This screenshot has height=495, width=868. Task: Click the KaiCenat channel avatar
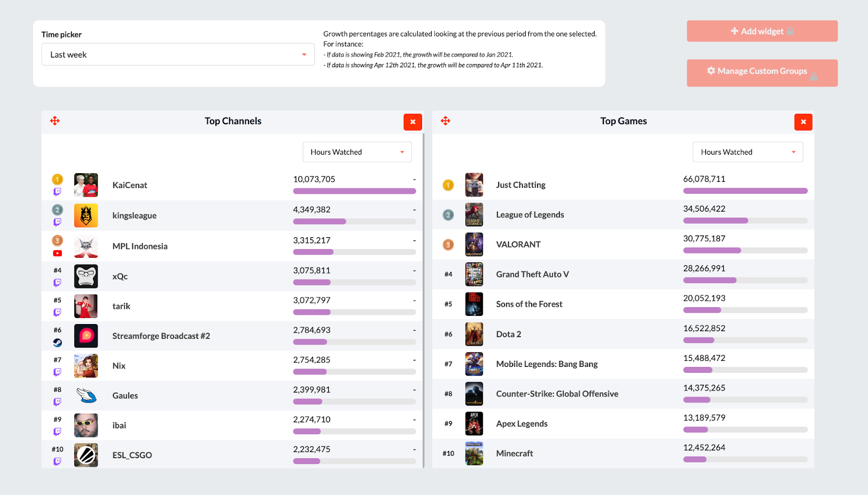(x=86, y=185)
